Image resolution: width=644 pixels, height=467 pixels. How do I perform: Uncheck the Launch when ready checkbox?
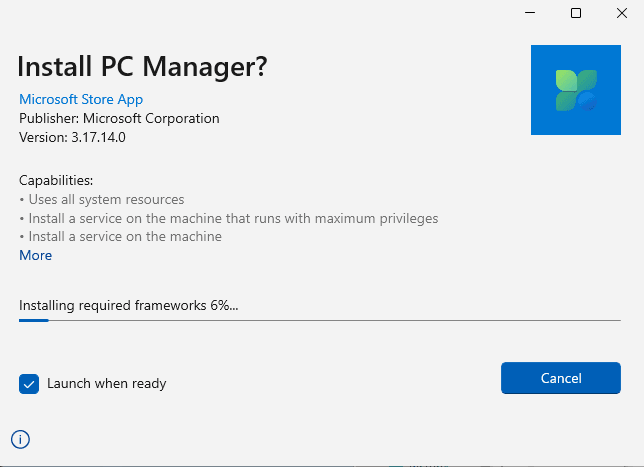(x=29, y=383)
